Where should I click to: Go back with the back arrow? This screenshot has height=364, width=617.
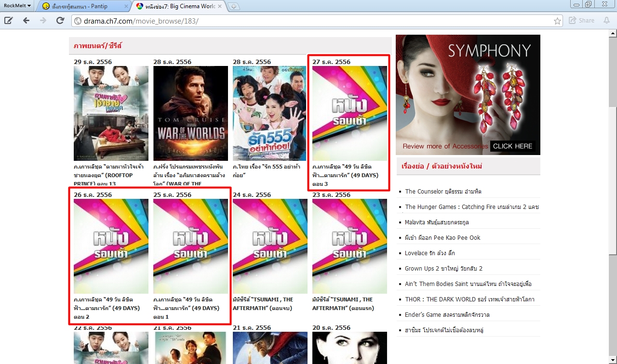(26, 21)
